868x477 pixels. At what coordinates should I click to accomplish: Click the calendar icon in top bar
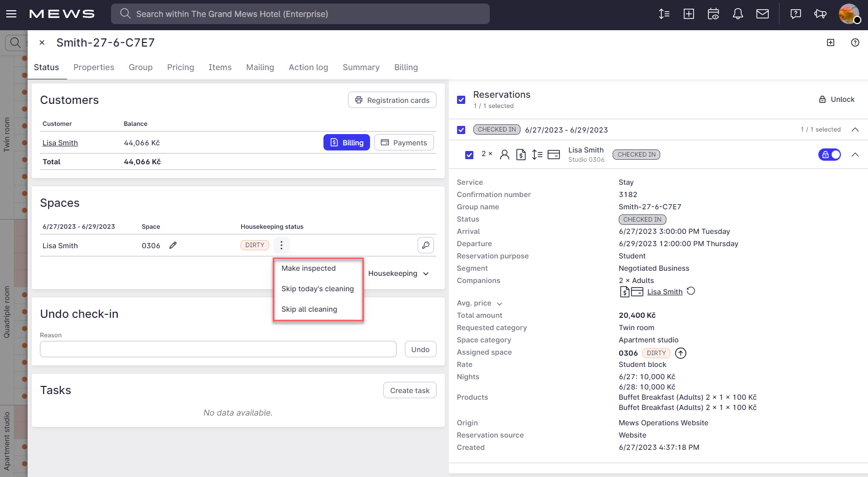click(713, 14)
